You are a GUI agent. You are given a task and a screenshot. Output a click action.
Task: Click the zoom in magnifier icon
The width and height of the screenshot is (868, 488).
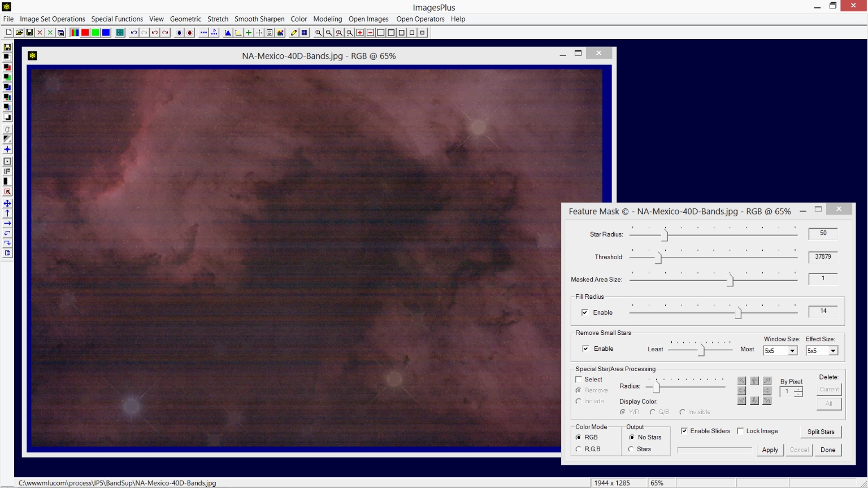point(318,33)
